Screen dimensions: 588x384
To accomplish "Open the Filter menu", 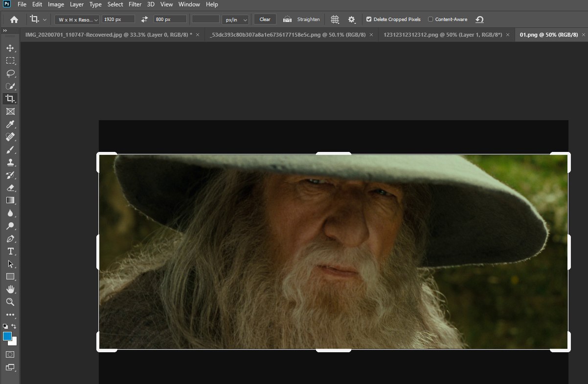I will [135, 4].
